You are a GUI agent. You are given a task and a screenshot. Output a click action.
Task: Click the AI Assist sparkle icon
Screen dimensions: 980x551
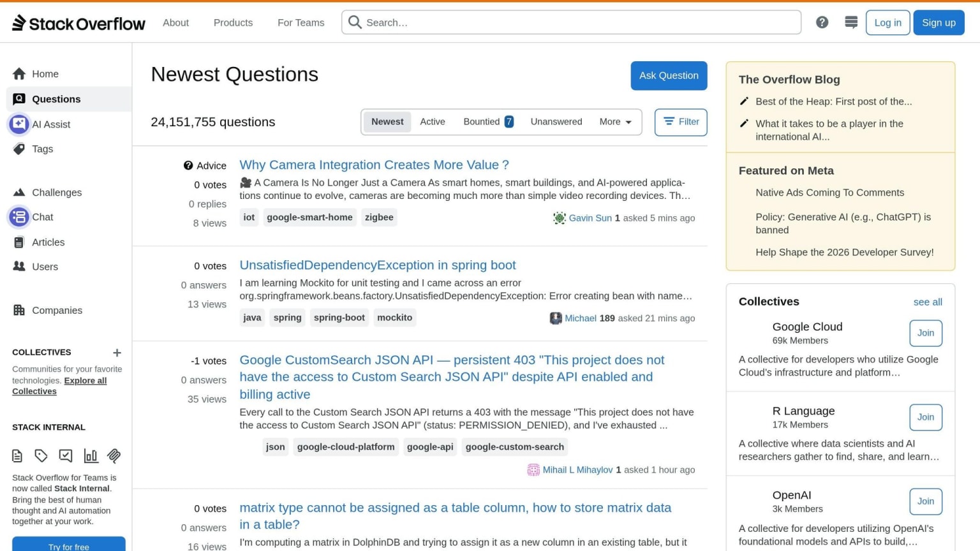click(x=19, y=124)
